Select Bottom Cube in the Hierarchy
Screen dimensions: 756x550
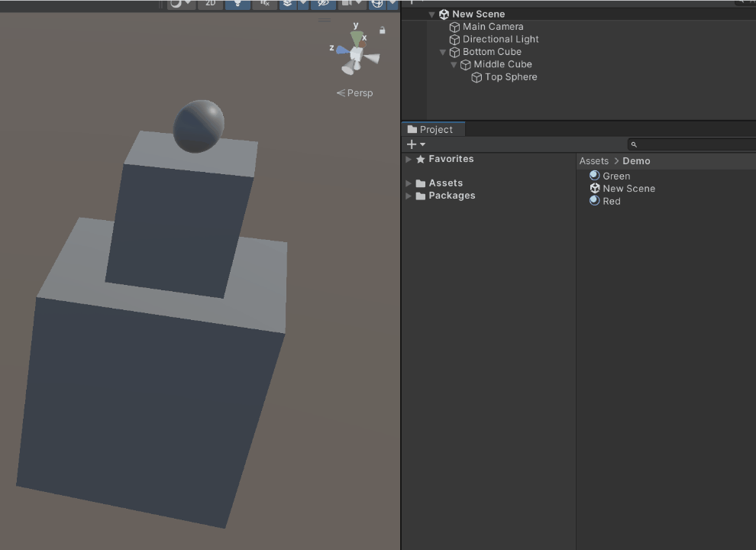coord(492,52)
